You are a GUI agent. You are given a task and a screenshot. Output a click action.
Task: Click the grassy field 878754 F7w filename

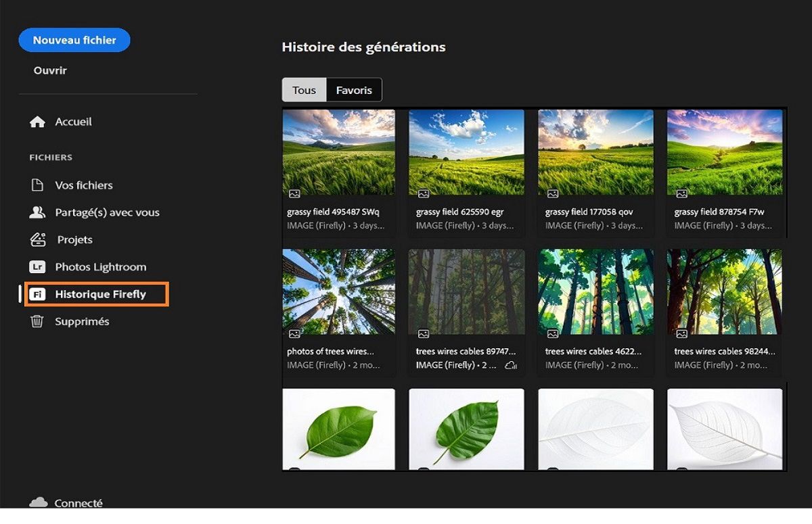point(719,212)
